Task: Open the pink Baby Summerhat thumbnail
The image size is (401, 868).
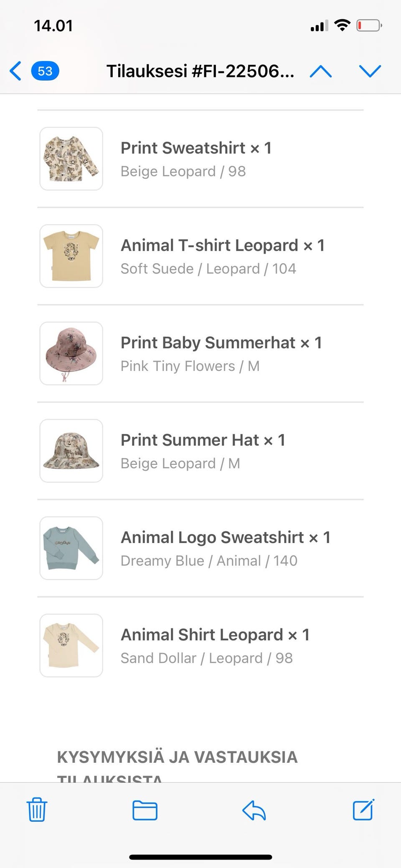Action: coord(71,353)
